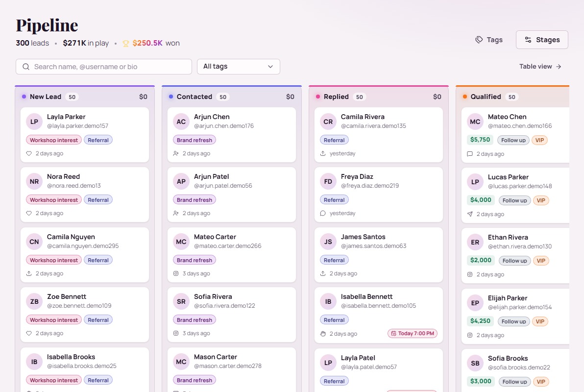Select the Replied column header
Viewport: 584px width, 392px height.
coord(378,97)
